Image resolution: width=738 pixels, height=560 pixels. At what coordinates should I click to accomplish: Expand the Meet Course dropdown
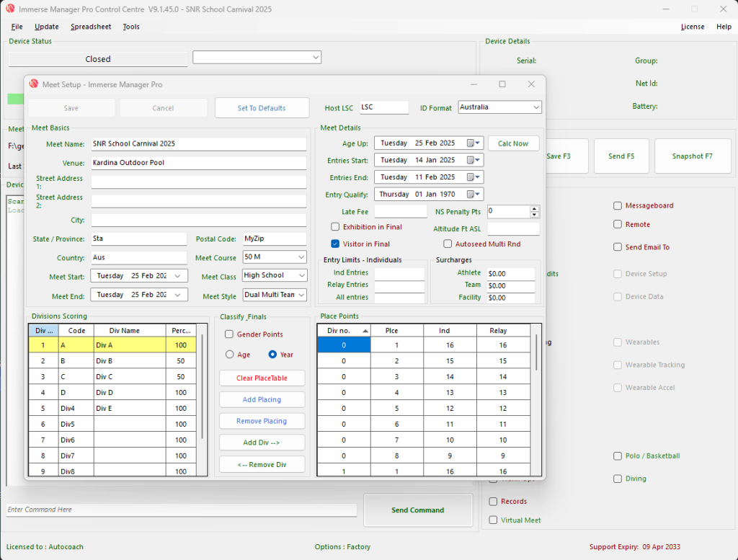275,257
